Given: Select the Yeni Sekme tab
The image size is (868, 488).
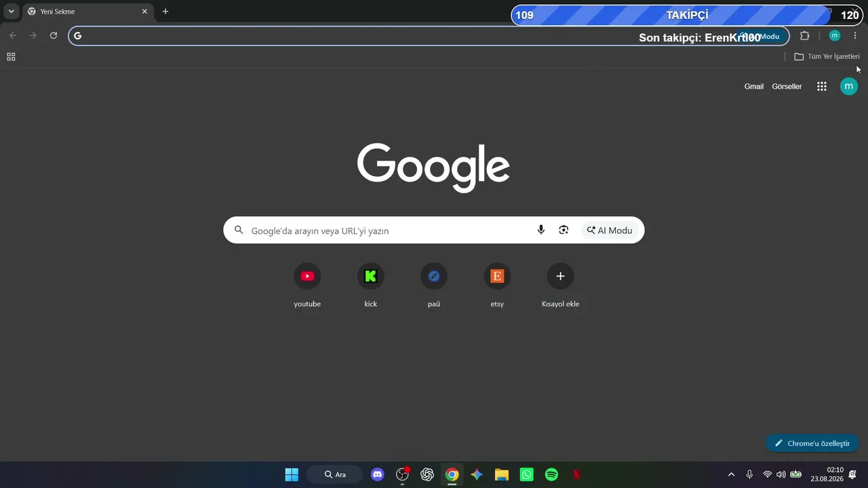Looking at the screenshot, I should 87,12.
